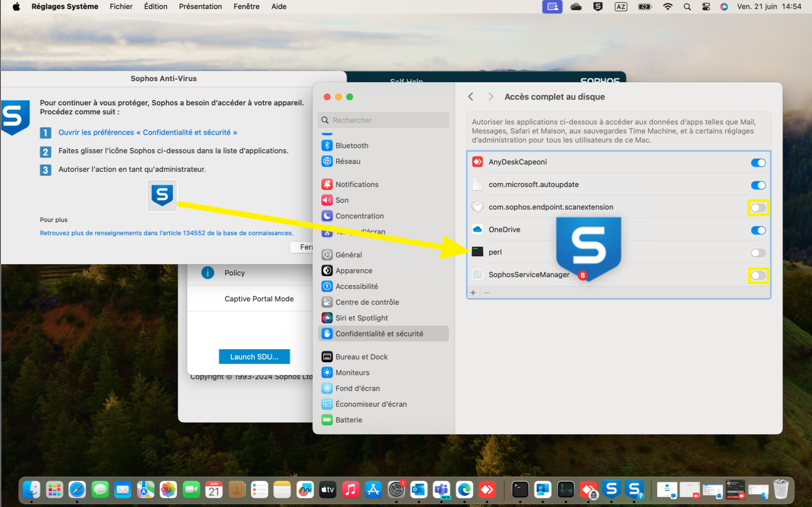Open Finder from the Dock
Image resolution: width=812 pixels, height=507 pixels.
pos(32,490)
